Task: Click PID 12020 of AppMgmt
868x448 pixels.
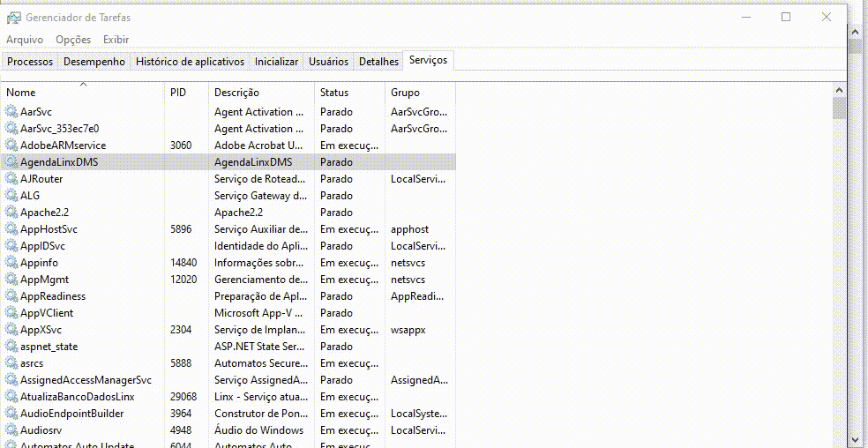Action: [x=183, y=280]
